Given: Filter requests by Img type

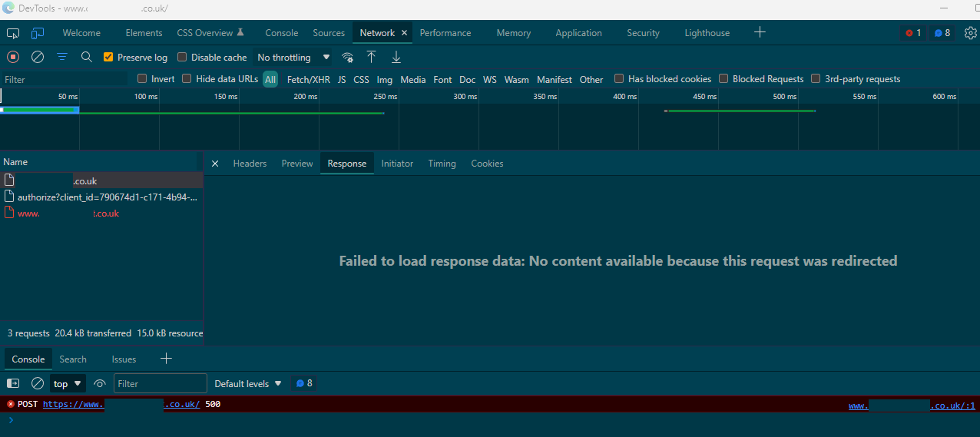Looking at the screenshot, I should point(385,79).
